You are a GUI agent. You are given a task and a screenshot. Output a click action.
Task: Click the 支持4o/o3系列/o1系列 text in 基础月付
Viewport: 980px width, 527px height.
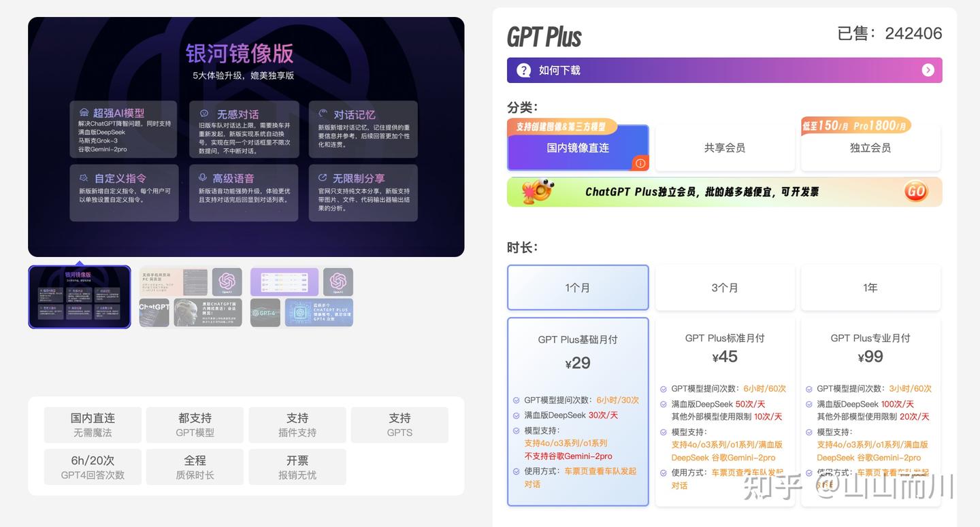(566, 443)
